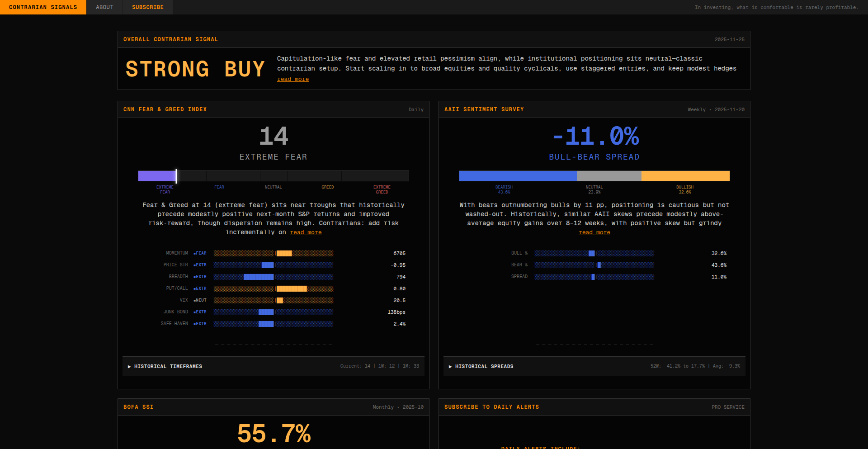Click the STRONG BUY signal headline
Image resolution: width=868 pixels, height=449 pixels.
tap(195, 69)
